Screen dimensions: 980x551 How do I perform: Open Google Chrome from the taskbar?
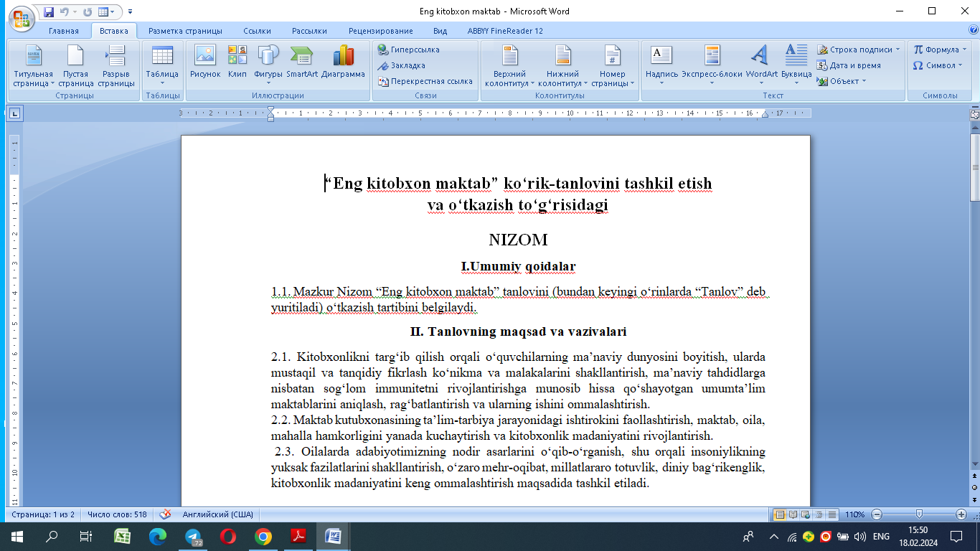(x=263, y=536)
